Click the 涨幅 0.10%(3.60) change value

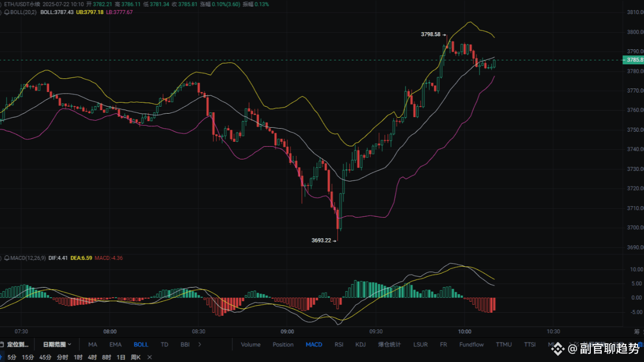(x=219, y=4)
